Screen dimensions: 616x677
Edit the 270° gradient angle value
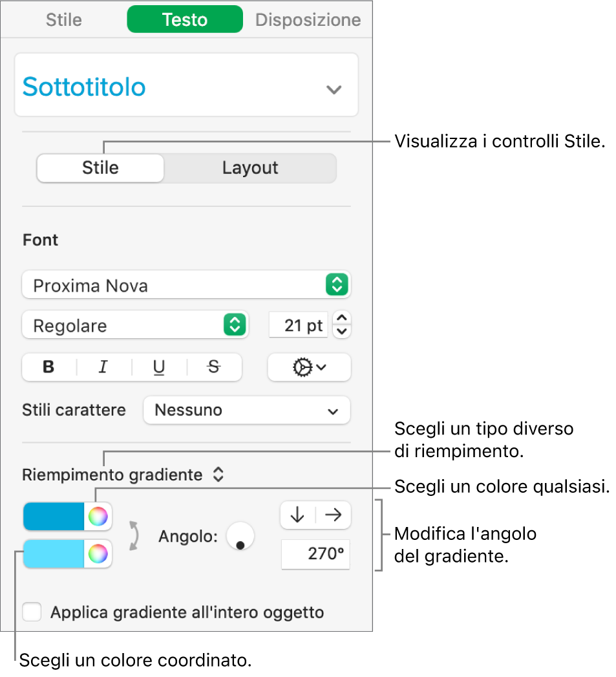point(315,554)
